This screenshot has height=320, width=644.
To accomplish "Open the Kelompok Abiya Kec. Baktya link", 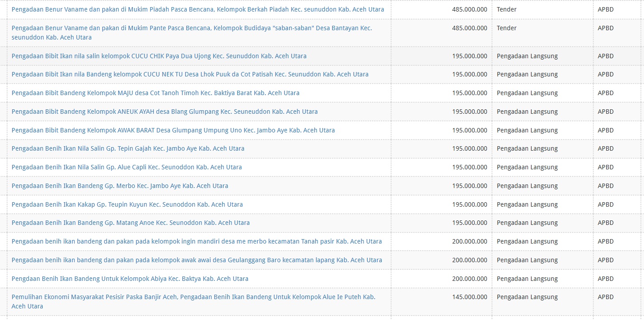I will 130,279.
